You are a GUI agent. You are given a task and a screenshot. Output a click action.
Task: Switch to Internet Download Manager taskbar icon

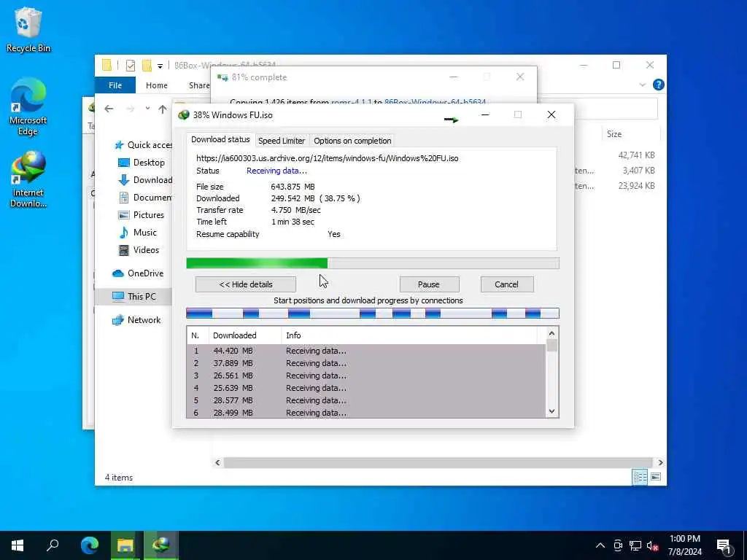(161, 545)
